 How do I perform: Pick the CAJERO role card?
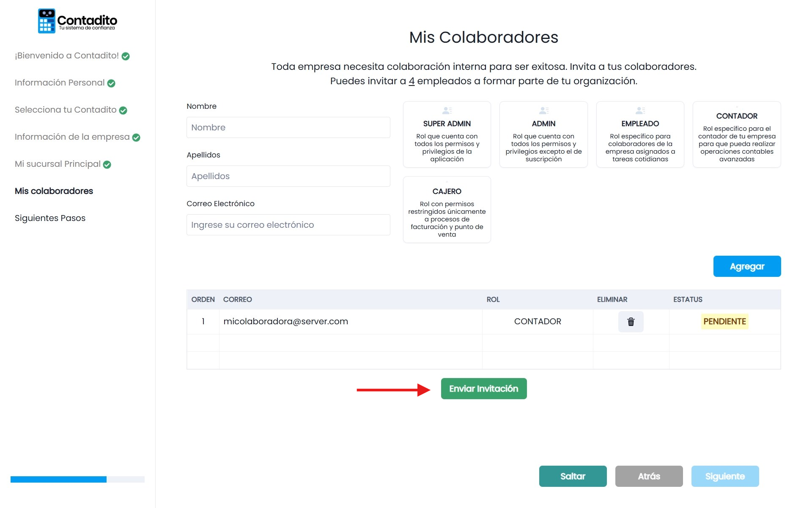447,210
